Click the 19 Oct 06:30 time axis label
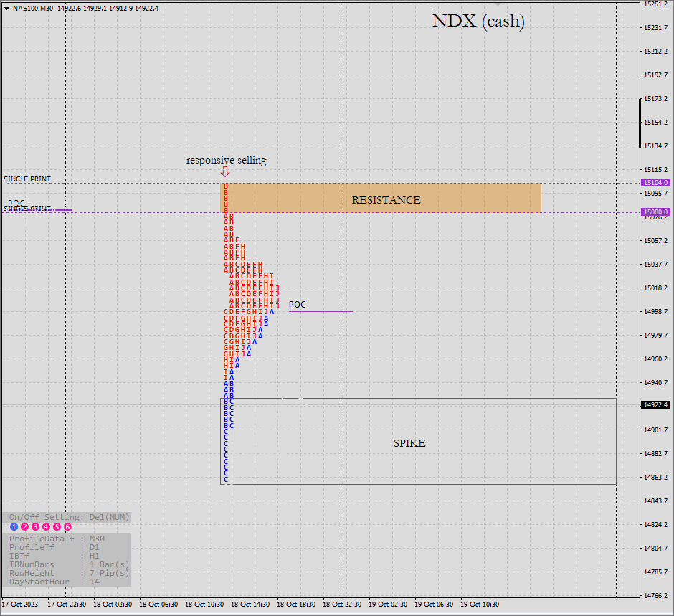674x616 pixels. coord(434,605)
